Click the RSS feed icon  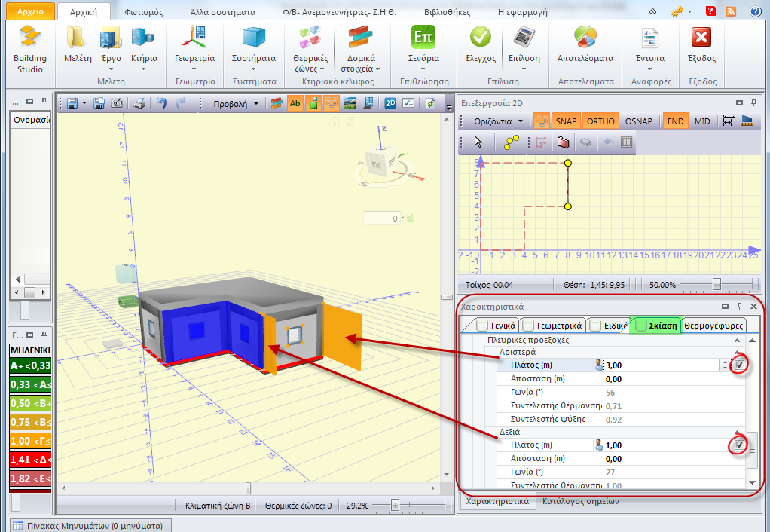(x=731, y=11)
